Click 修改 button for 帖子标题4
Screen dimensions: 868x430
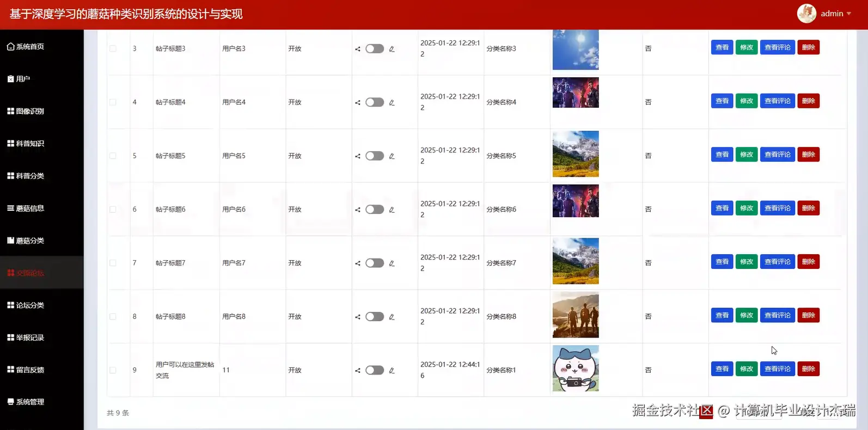pyautogui.click(x=747, y=101)
